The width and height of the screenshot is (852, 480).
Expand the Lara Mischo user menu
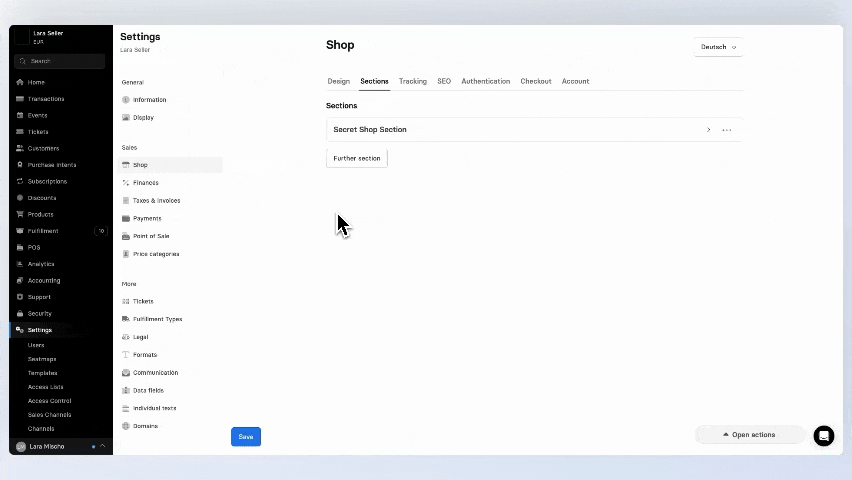coord(102,446)
